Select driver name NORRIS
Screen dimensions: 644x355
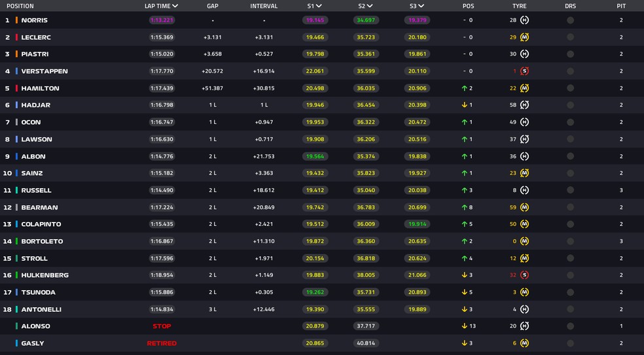35,20
